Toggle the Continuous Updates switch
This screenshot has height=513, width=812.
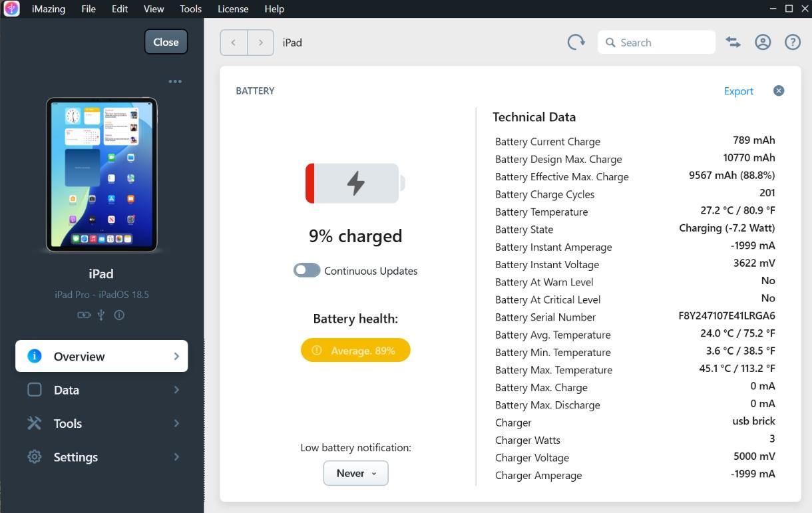click(x=307, y=271)
